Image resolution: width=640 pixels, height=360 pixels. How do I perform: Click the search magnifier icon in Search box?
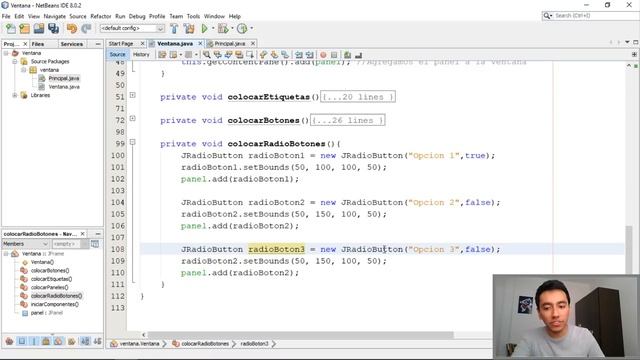(x=547, y=16)
